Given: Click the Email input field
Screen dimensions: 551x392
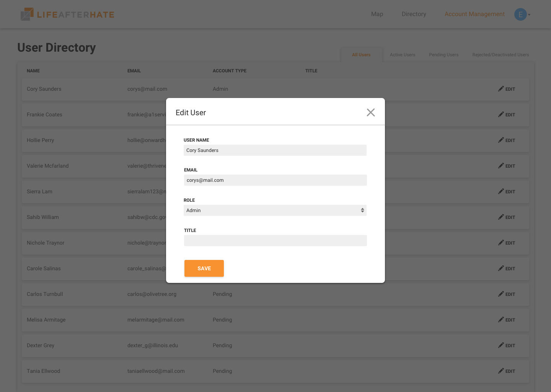Looking at the screenshot, I should click(x=275, y=180).
